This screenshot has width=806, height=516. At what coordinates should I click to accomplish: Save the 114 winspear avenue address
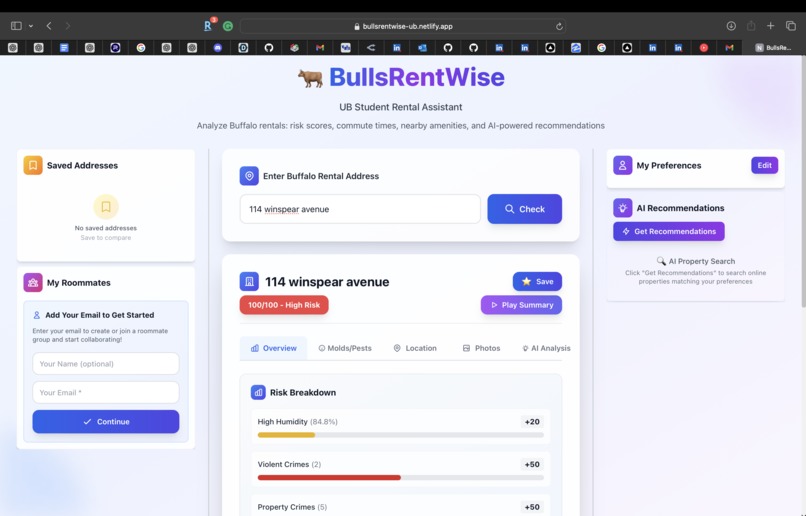point(537,281)
